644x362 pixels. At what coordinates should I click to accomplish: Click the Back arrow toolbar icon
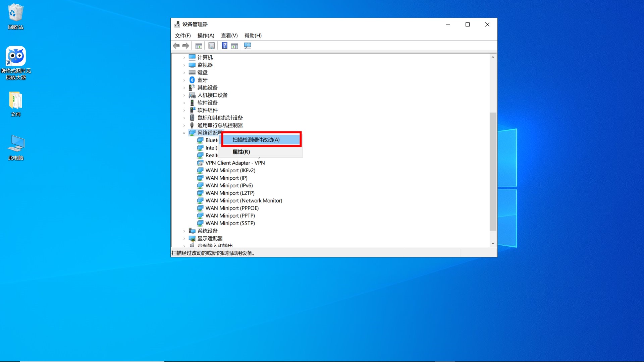pos(176,46)
